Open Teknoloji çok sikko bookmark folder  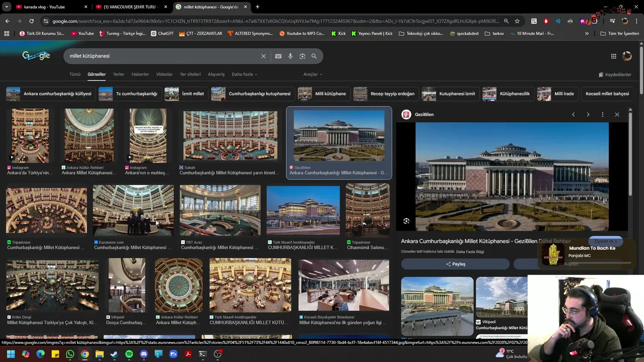click(421, 34)
